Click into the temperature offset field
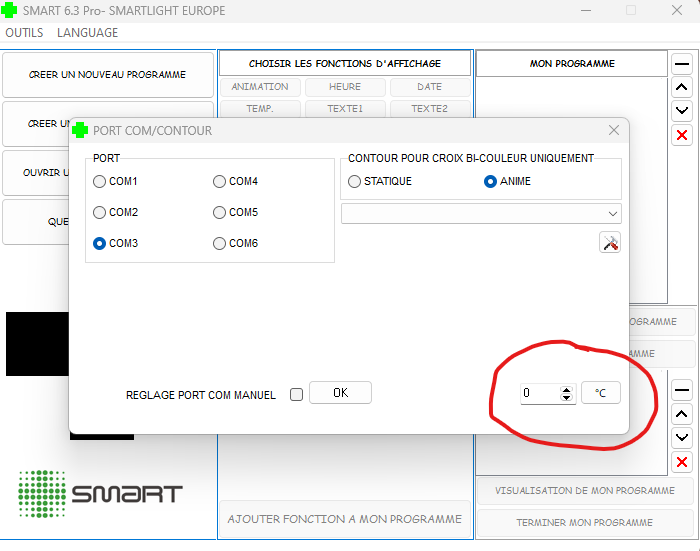 pos(540,393)
